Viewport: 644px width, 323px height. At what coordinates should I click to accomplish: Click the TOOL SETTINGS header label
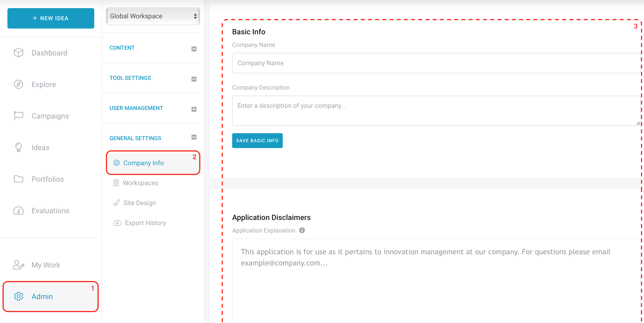pyautogui.click(x=130, y=78)
